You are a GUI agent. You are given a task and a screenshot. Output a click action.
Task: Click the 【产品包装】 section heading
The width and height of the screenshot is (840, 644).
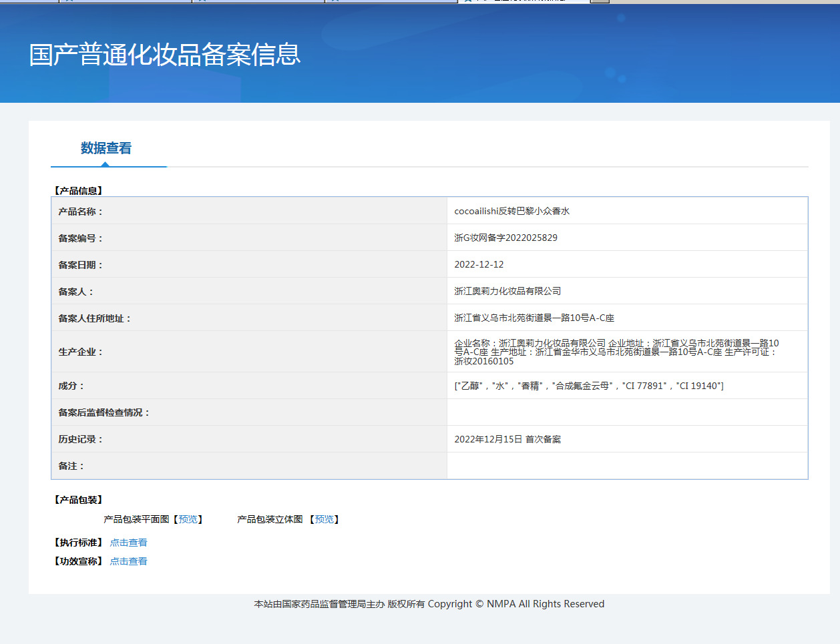coord(78,500)
